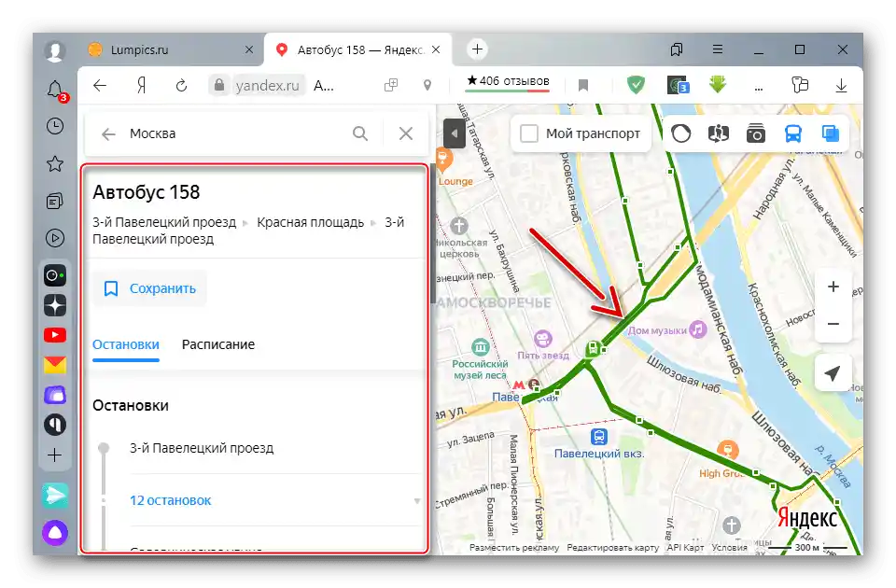Save the route with Сохранить
The width and height of the screenshot is (896, 588).
149,288
